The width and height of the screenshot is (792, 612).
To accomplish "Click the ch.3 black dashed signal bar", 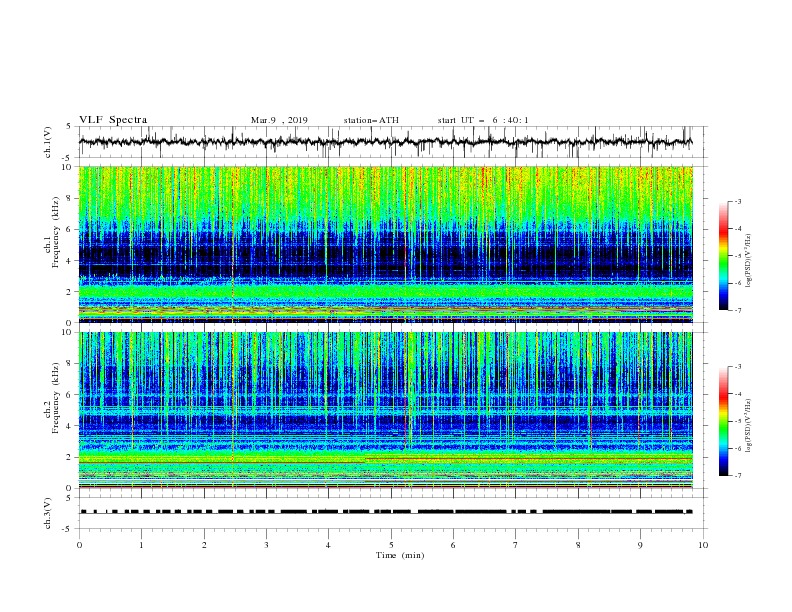I will point(386,512).
